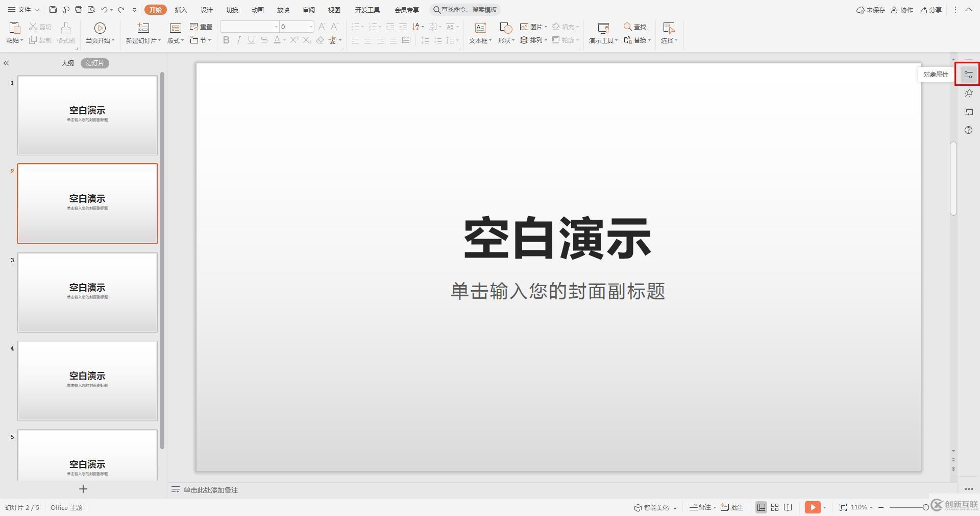980x516 pixels.
Task: Switch to the Design (设计) tab
Action: pos(207,10)
